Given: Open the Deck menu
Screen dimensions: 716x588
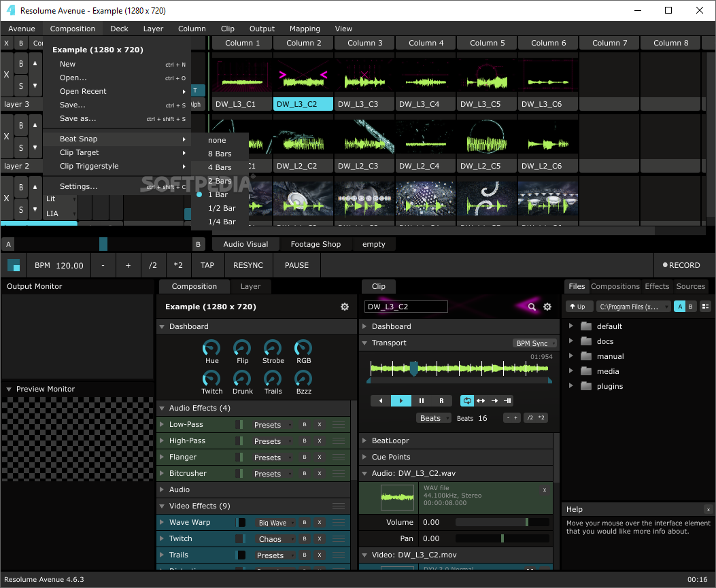Looking at the screenshot, I should coord(119,29).
